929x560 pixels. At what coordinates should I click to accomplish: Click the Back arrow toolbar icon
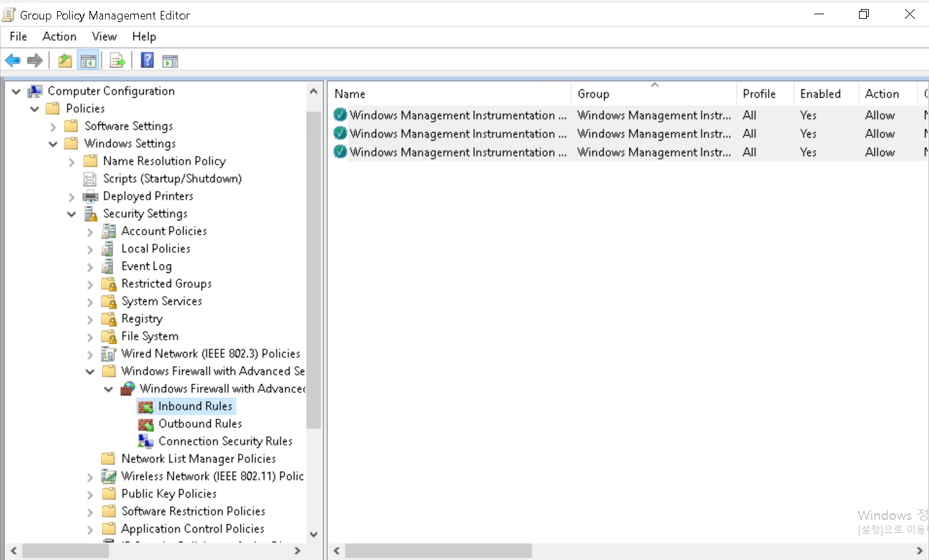(12, 61)
